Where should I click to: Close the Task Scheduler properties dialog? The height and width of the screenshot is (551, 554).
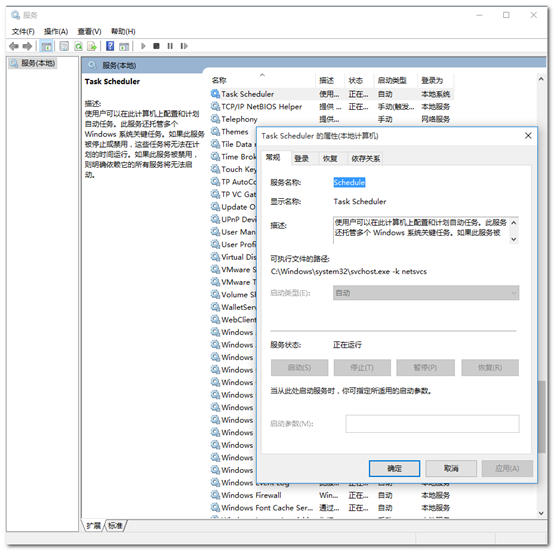[528, 136]
